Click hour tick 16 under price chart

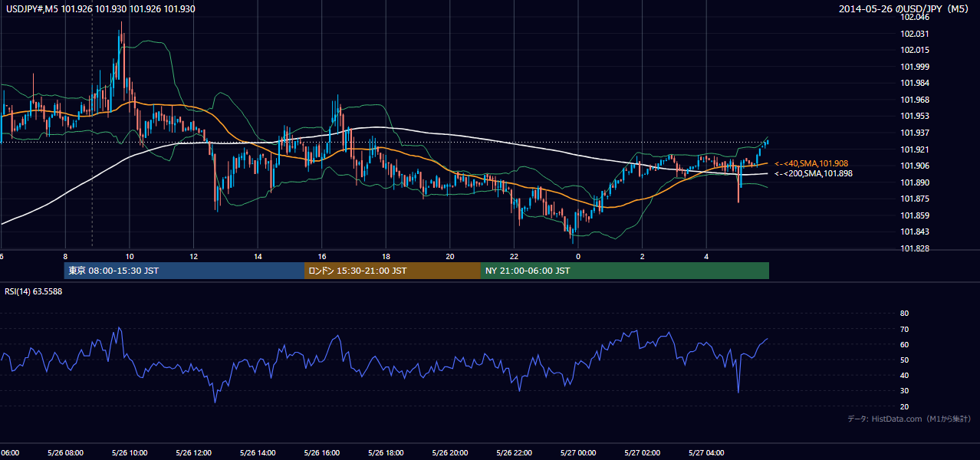[x=322, y=257]
